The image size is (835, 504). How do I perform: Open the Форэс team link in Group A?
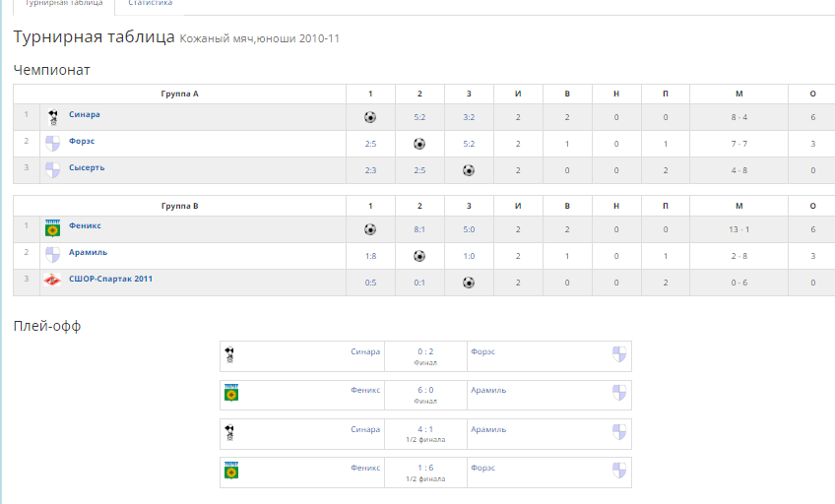[82, 141]
